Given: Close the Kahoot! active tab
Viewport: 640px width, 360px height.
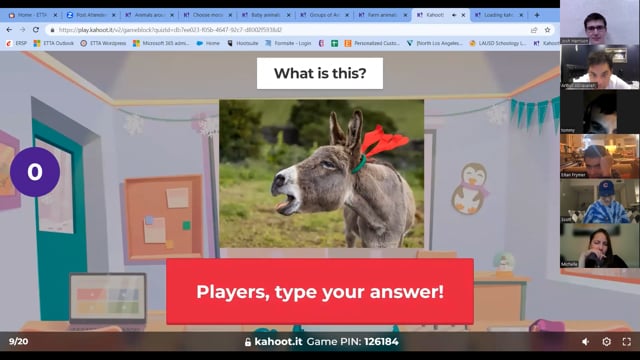Looking at the screenshot, I should point(463,15).
